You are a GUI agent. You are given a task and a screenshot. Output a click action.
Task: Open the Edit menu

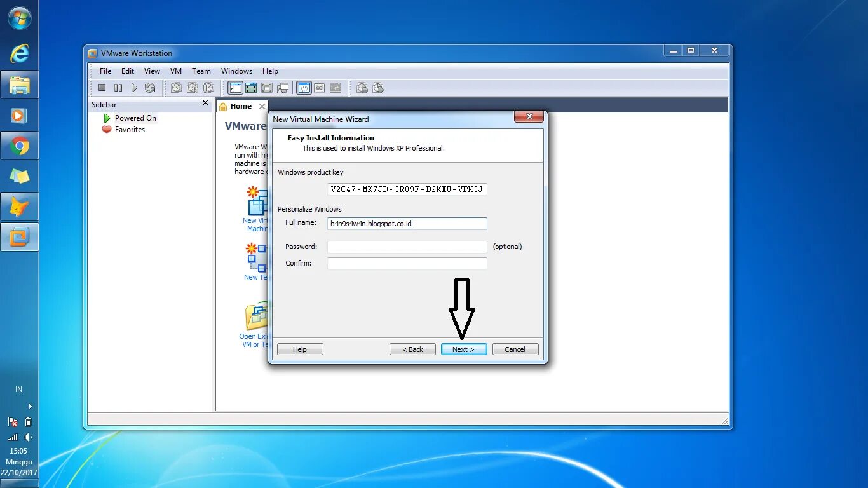pyautogui.click(x=128, y=71)
